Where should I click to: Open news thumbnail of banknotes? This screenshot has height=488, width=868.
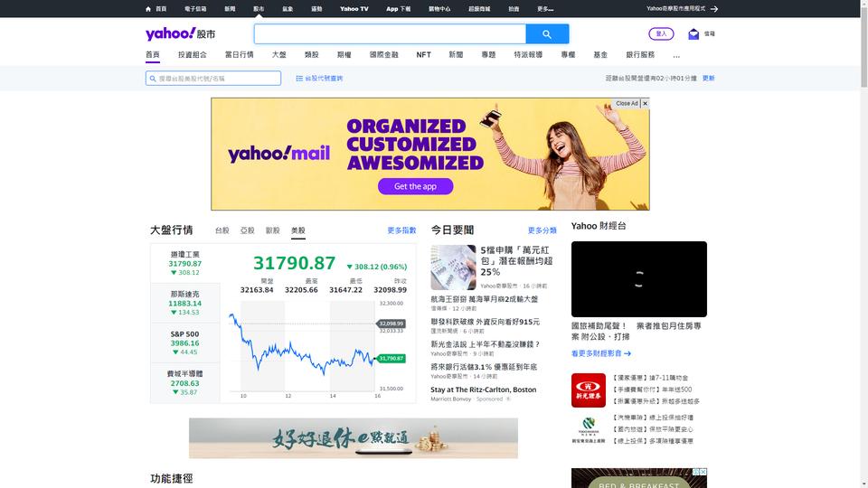(x=453, y=267)
